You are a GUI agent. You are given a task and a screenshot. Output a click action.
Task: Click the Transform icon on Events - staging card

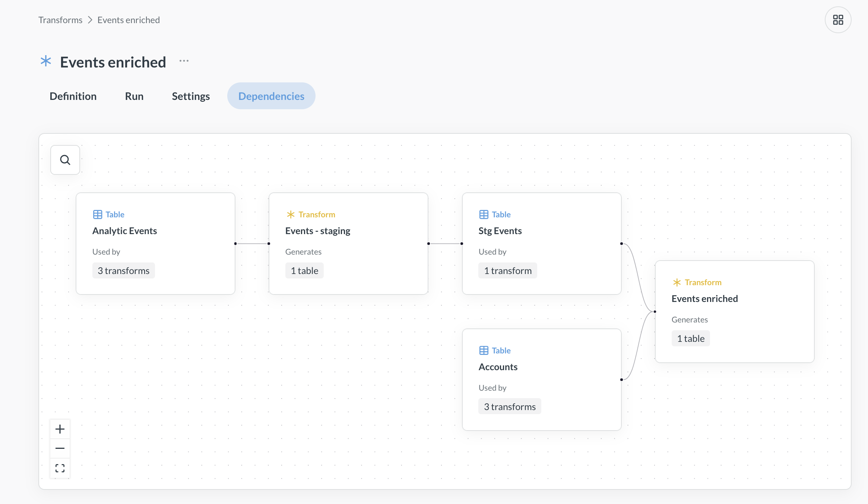291,214
